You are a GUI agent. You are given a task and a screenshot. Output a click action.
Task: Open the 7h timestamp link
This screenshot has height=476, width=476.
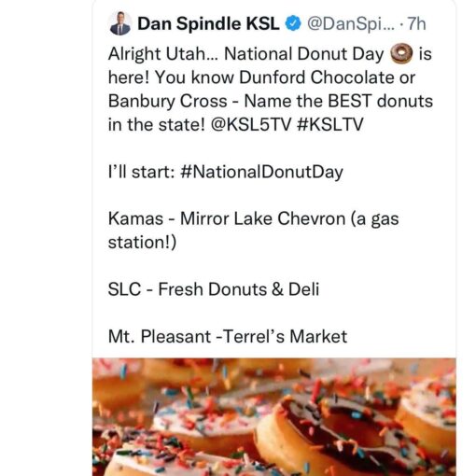point(416,23)
